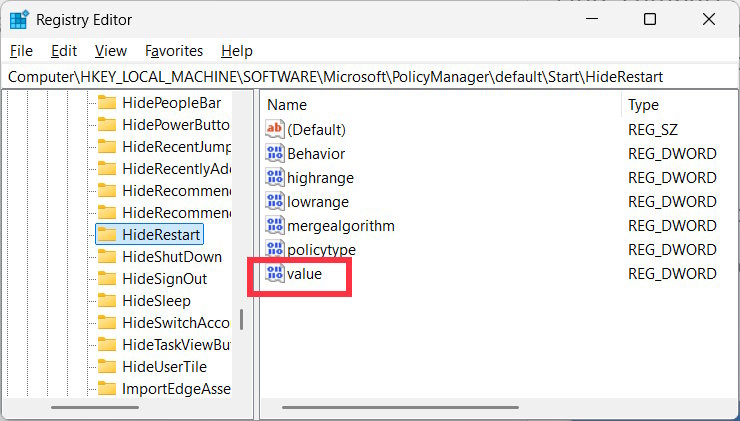Select the HideSleep key name
This screenshot has height=421, width=740.
(x=156, y=301)
